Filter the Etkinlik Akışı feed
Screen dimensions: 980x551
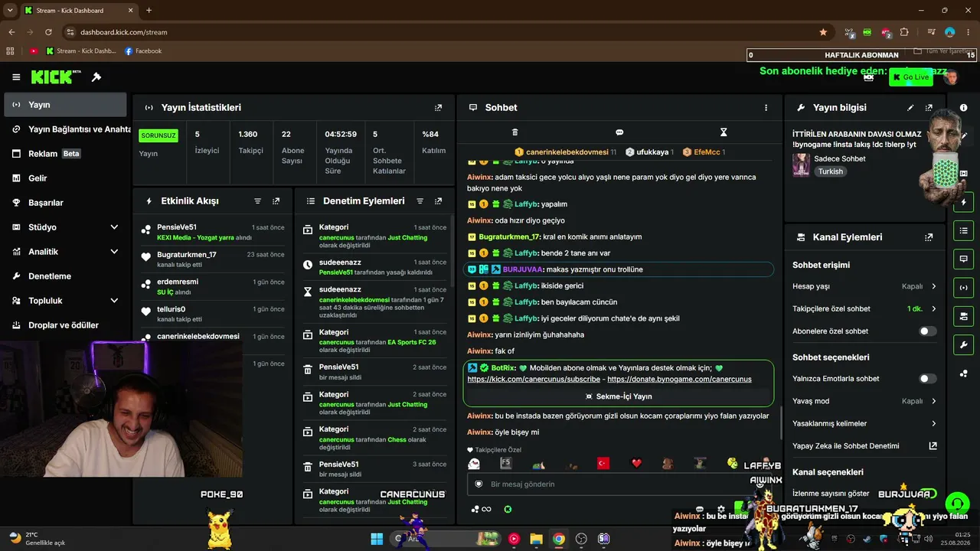coord(257,201)
